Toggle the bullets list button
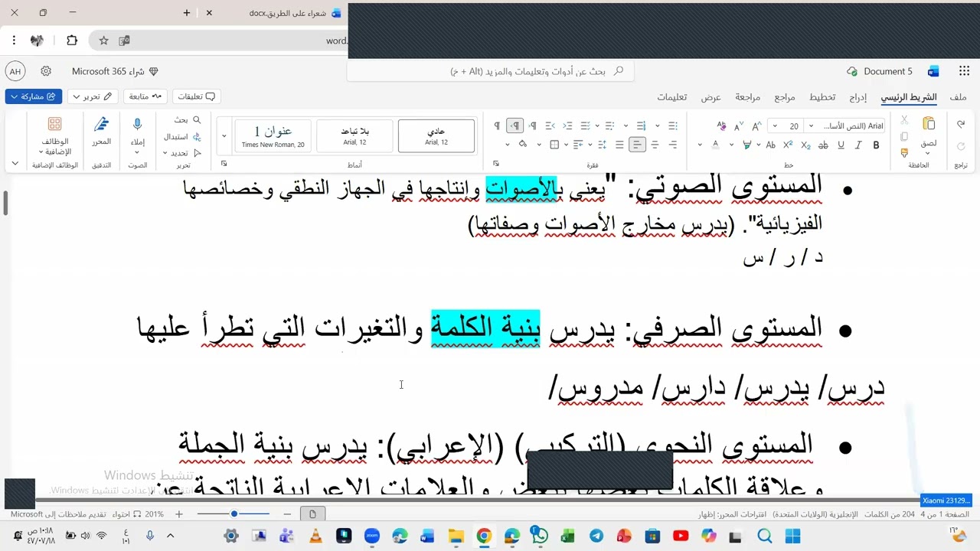Screen dimensions: 980x551 coord(673,126)
